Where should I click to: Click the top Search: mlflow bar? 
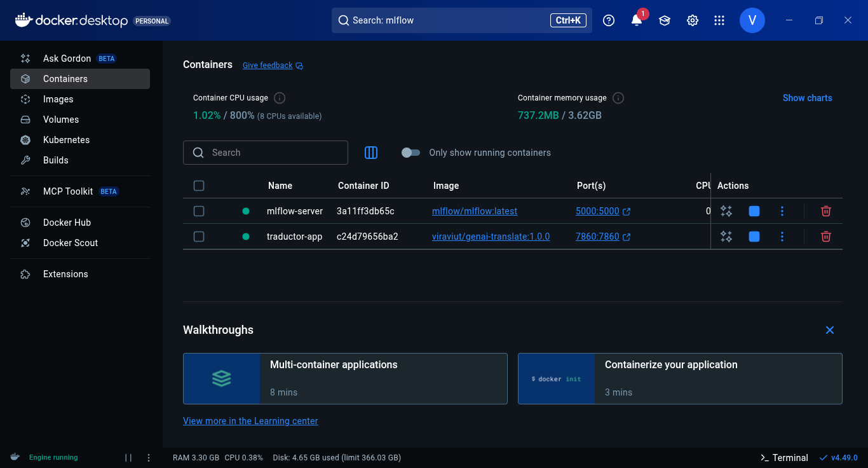[462, 20]
